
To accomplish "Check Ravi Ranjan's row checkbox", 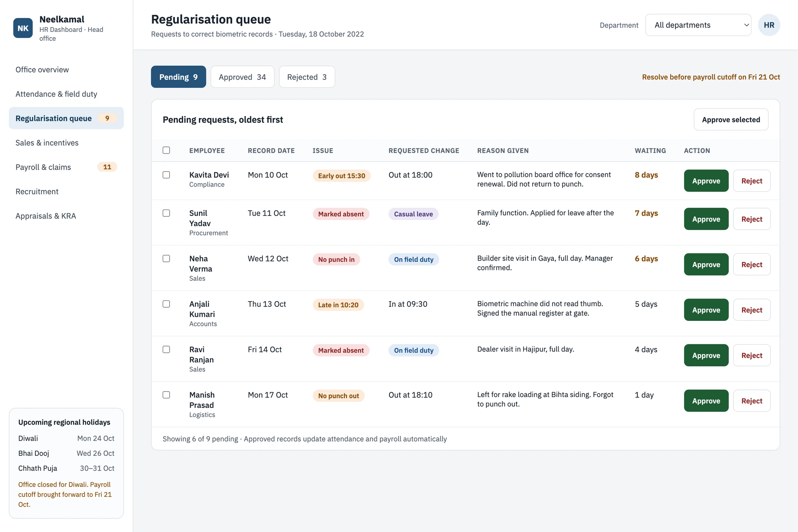I will coord(166,350).
